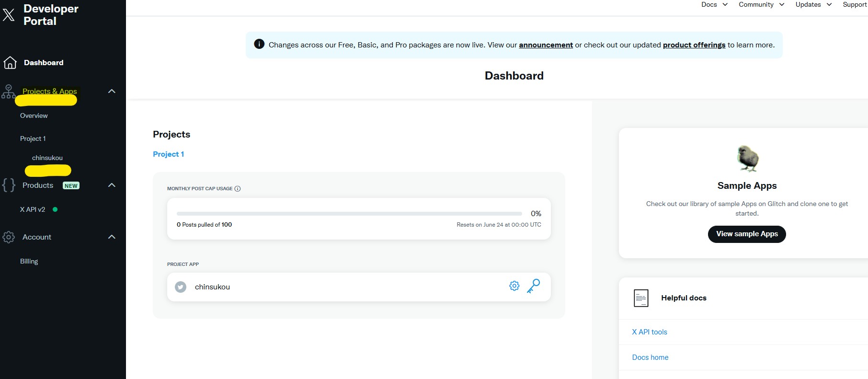Viewport: 868px width, 379px height.
Task: Open Docs home link
Action: tap(650, 357)
